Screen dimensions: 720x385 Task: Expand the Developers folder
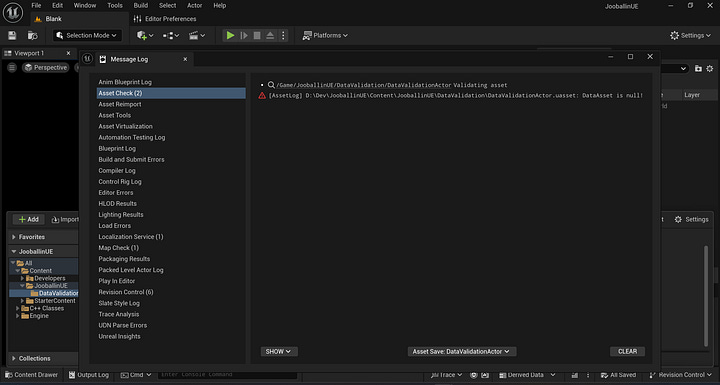pyautogui.click(x=22, y=278)
